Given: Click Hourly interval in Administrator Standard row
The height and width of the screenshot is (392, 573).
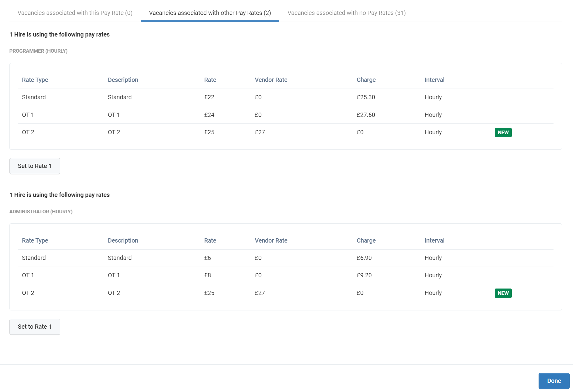Looking at the screenshot, I should pyautogui.click(x=433, y=258).
